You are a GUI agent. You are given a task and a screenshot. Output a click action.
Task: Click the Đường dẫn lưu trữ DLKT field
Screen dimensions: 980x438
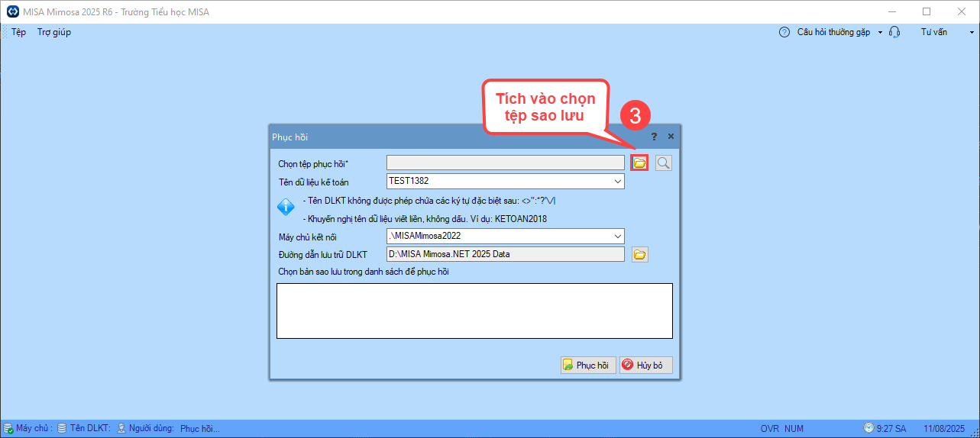(506, 254)
